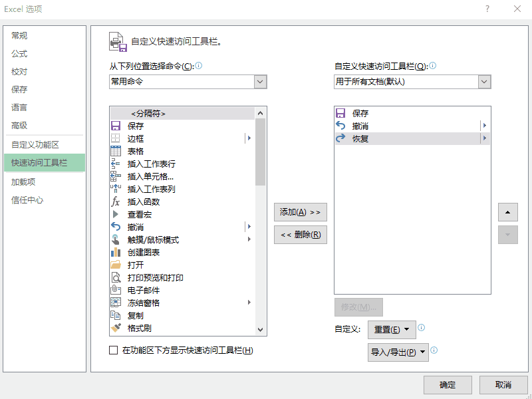Click the 取消 button
This screenshot has height=399, width=532.
(503, 385)
